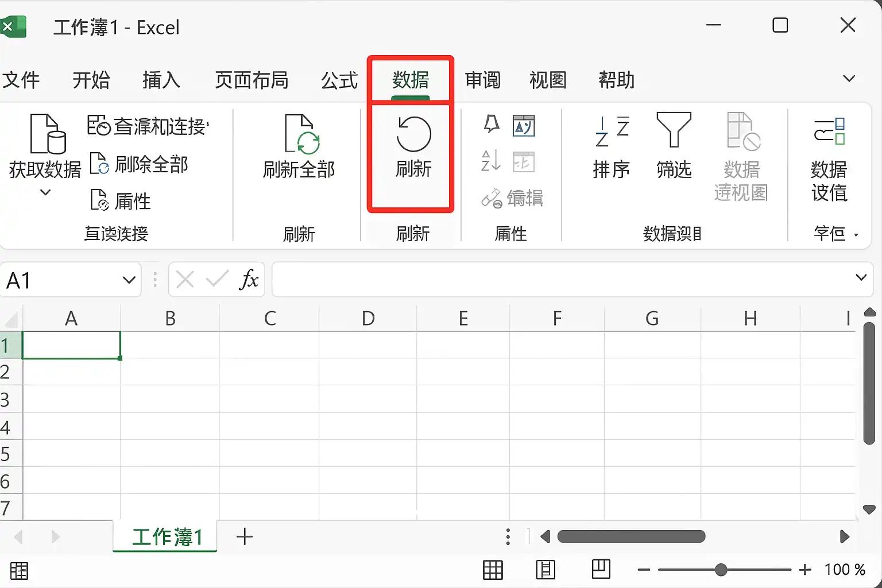This screenshot has width=882, height=588.
Task: Open the 获取数据 get data icon
Action: pos(47,134)
